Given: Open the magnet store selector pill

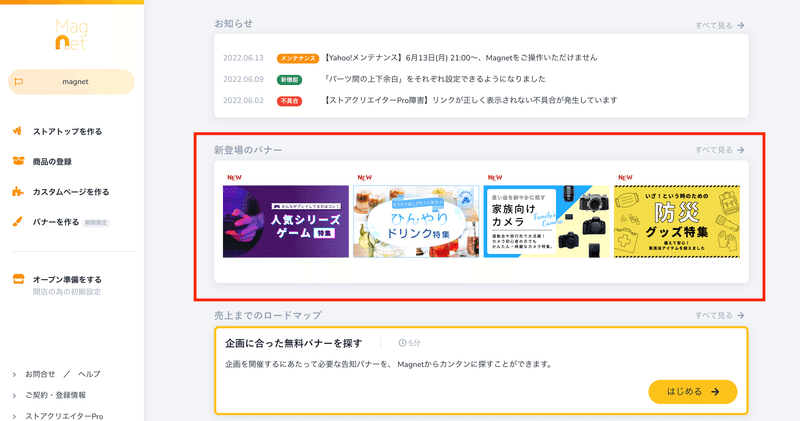Looking at the screenshot, I should [x=71, y=82].
